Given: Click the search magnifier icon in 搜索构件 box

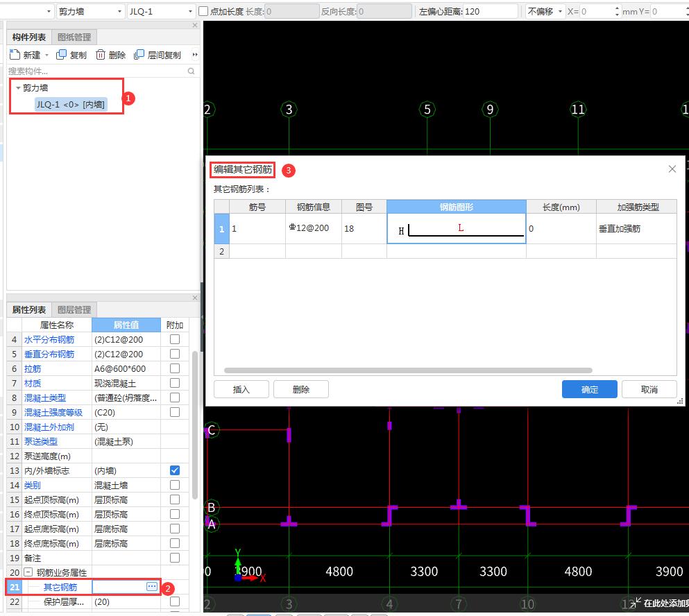Looking at the screenshot, I should (191, 71).
